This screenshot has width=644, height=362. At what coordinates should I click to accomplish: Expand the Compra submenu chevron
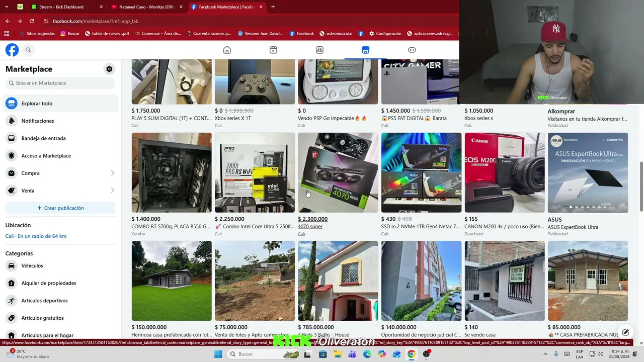point(112,173)
